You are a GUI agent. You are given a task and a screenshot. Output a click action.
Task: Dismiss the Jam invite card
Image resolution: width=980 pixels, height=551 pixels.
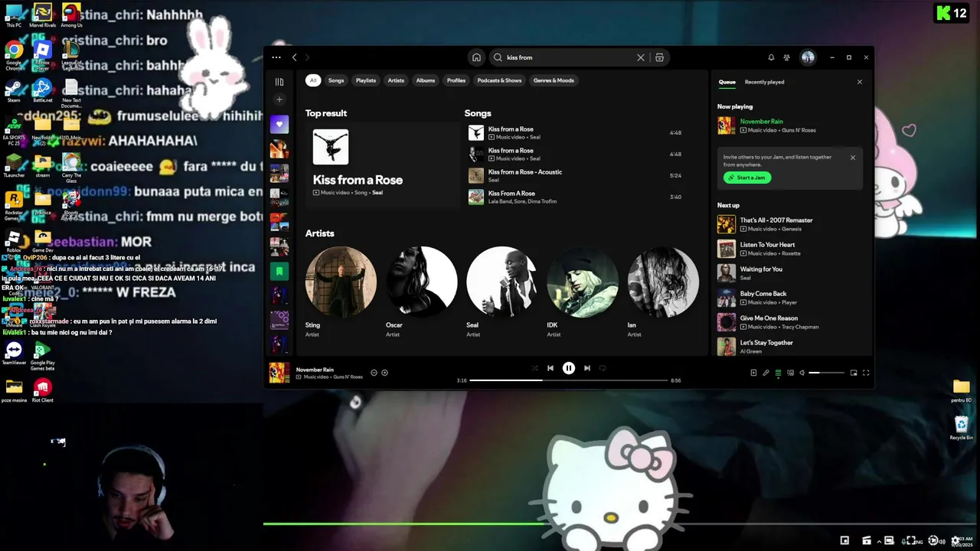(x=852, y=158)
